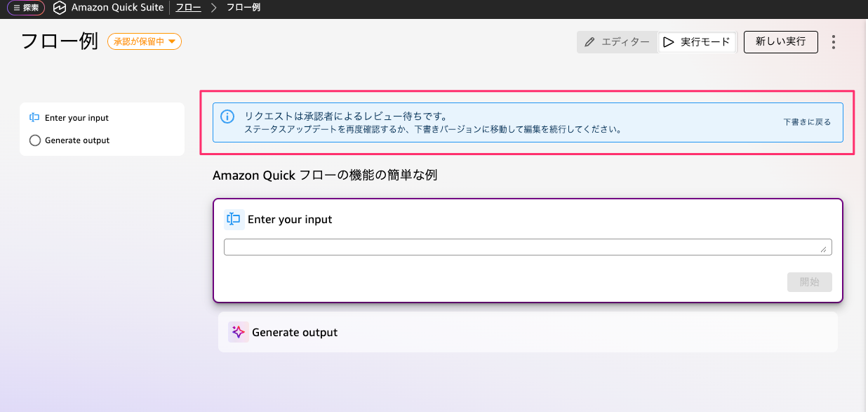Screen dimensions: 868x412
Task: Click the arrow on the 承認が保留中 badge
Action: pyautogui.click(x=172, y=41)
